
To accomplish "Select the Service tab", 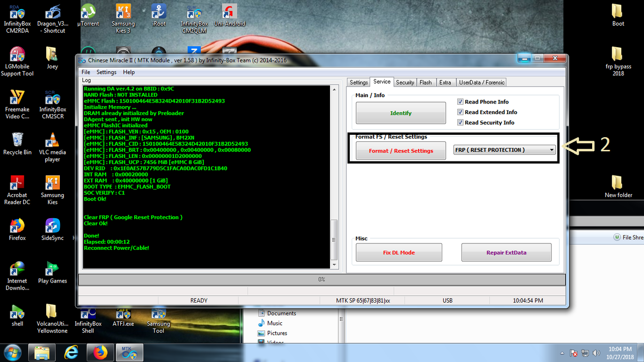I will click(382, 81).
